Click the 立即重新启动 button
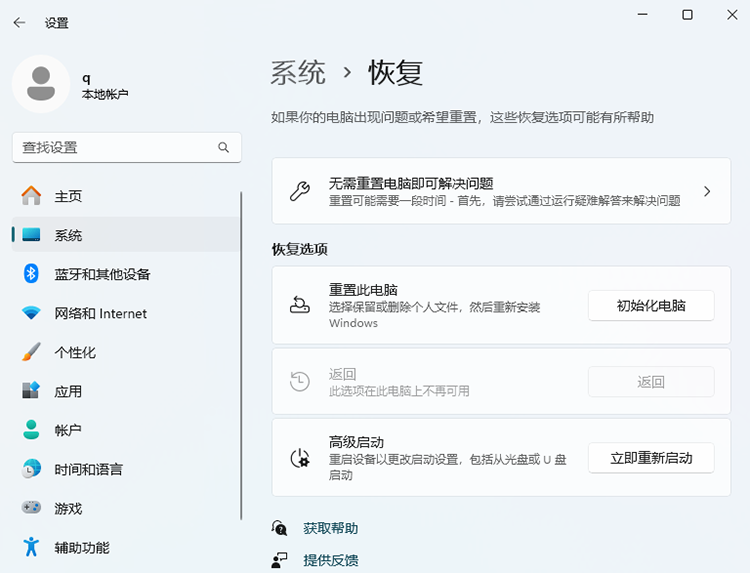The image size is (750, 573). [651, 458]
